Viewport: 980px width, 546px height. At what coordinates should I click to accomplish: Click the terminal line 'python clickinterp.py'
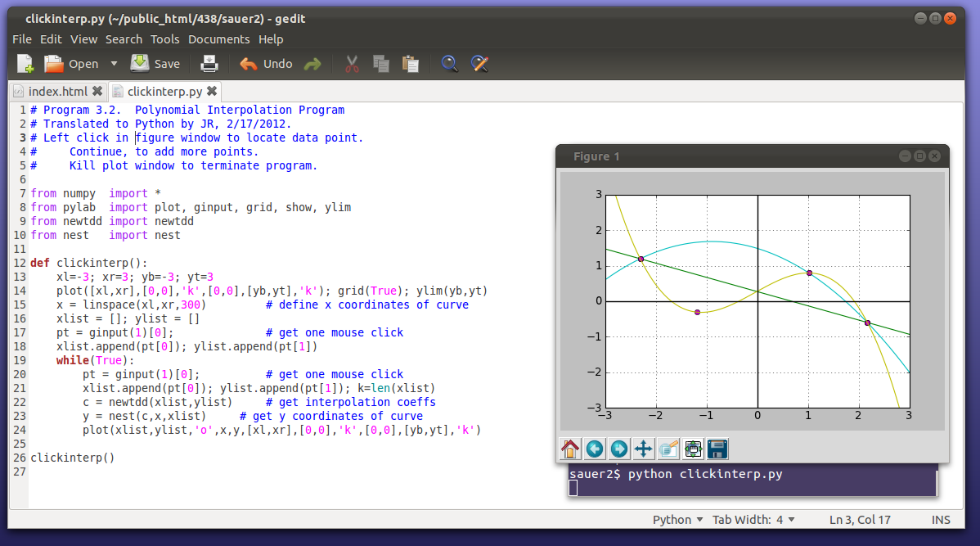point(705,474)
